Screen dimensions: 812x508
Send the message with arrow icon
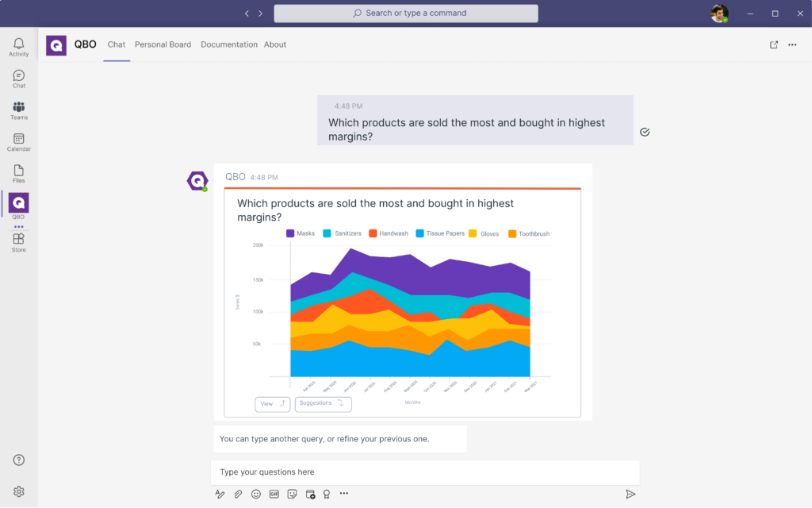(630, 494)
